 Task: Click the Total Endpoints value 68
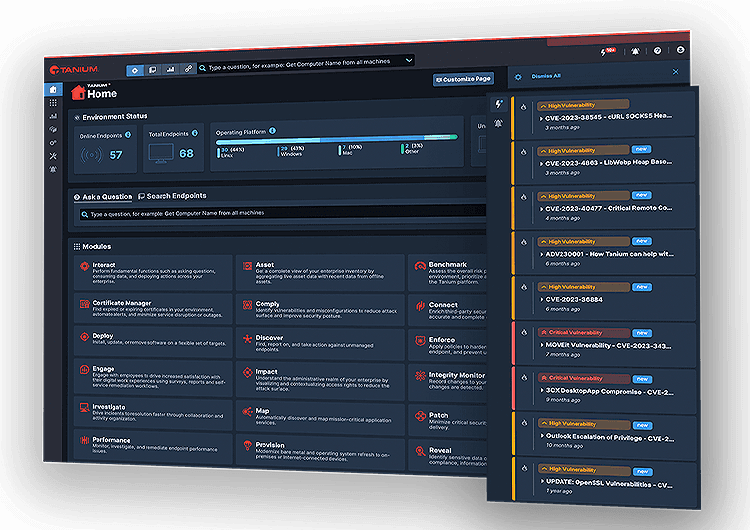pos(186,154)
